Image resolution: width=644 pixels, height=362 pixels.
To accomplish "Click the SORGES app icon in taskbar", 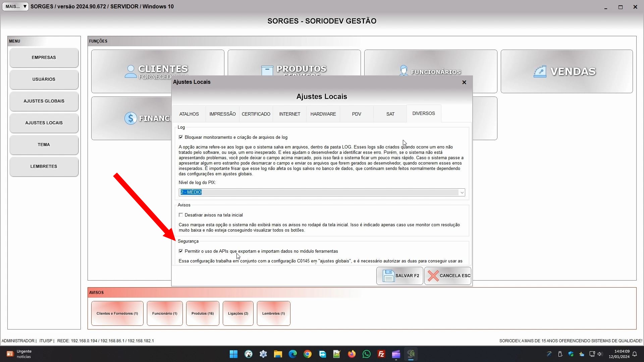I will tap(411, 354).
